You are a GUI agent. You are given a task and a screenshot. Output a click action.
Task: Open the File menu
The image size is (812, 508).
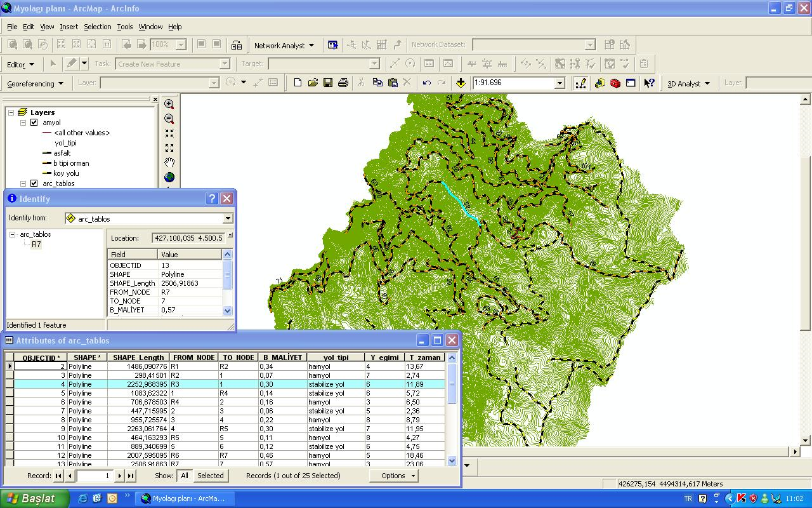tap(12, 27)
